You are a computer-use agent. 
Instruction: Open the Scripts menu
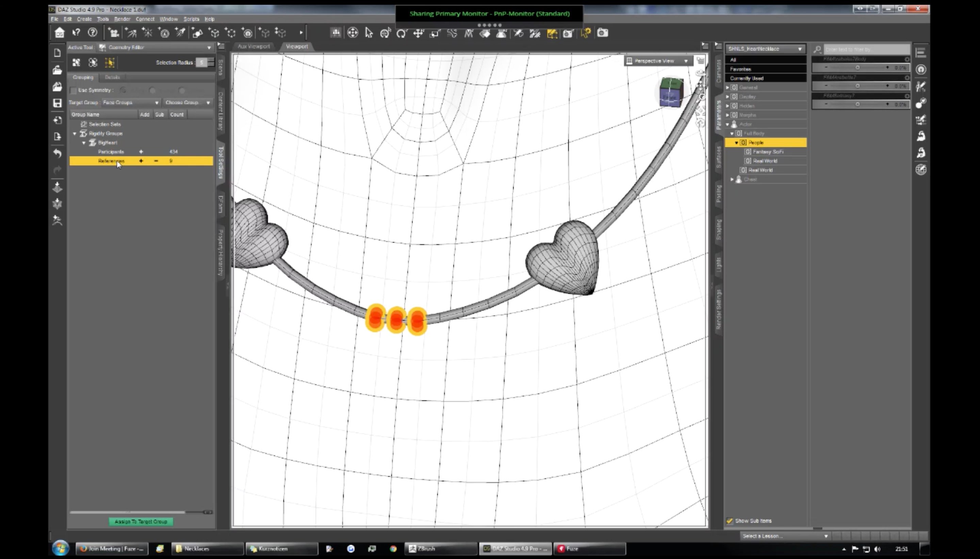pos(191,19)
